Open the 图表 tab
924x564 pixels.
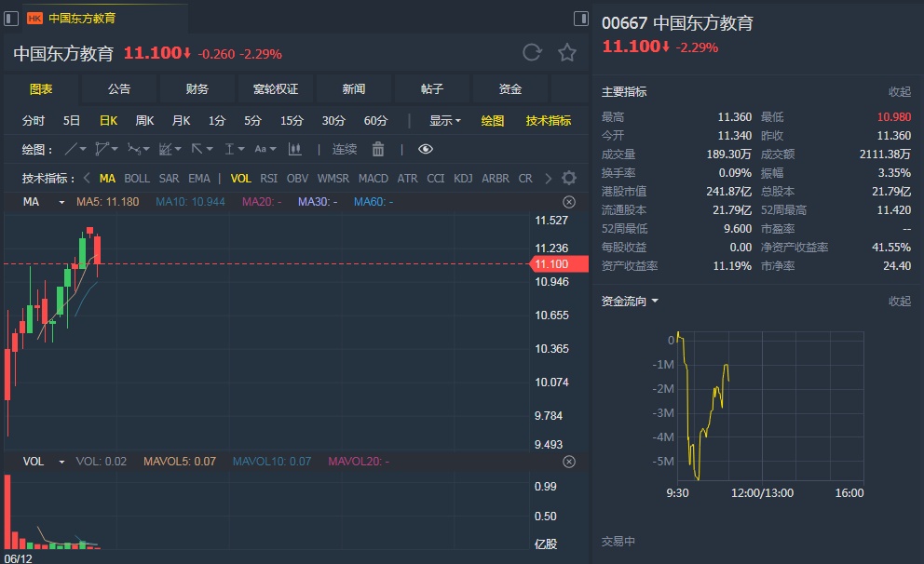pyautogui.click(x=41, y=89)
